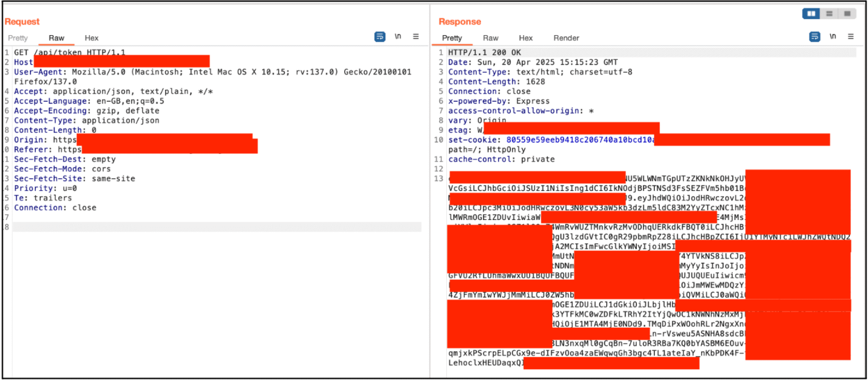Toggle message wrap icon in Response panel
Image resolution: width=868 pixels, height=381 pixels.
814,37
